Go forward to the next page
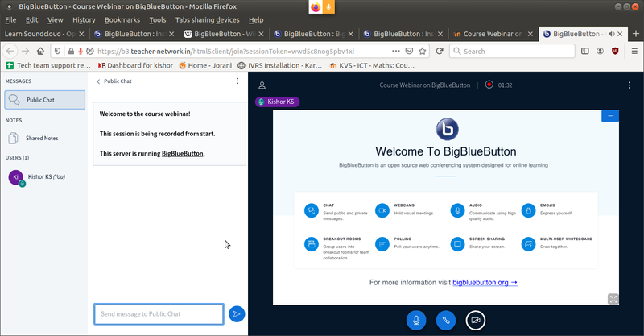 (26, 51)
